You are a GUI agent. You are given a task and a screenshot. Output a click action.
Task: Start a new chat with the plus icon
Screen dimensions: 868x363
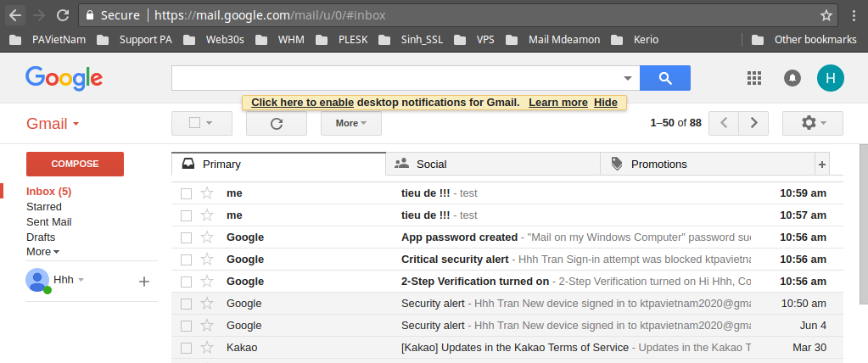click(144, 282)
